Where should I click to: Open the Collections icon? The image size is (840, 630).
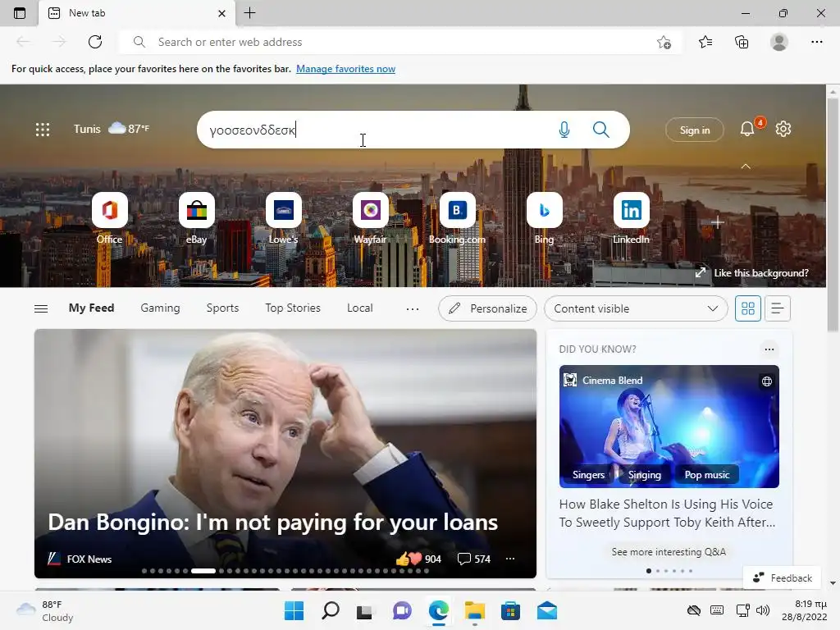point(742,42)
